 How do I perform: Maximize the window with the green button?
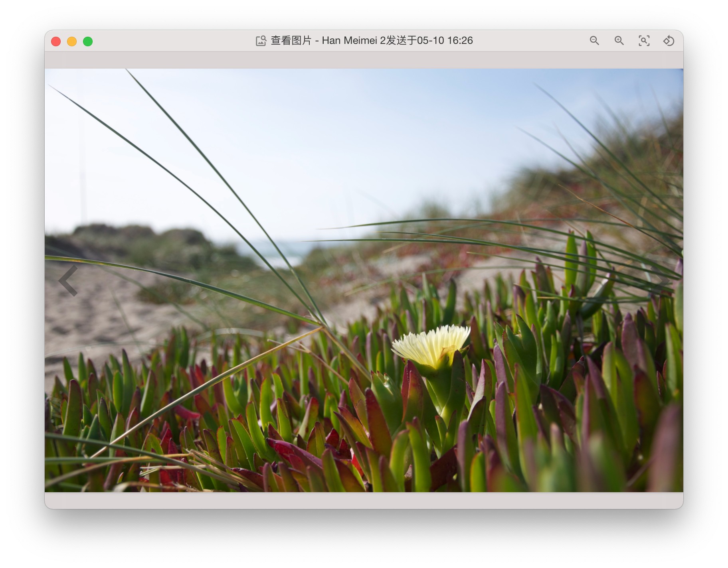[x=88, y=41]
